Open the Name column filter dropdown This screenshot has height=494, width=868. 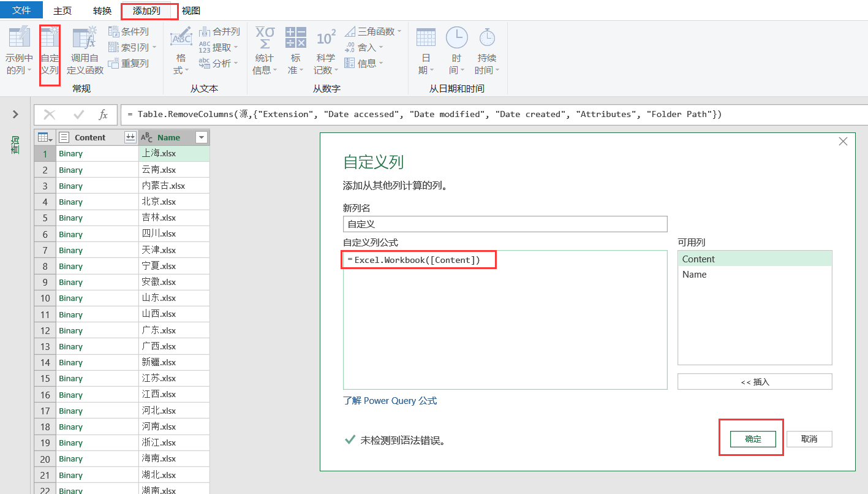pos(201,137)
